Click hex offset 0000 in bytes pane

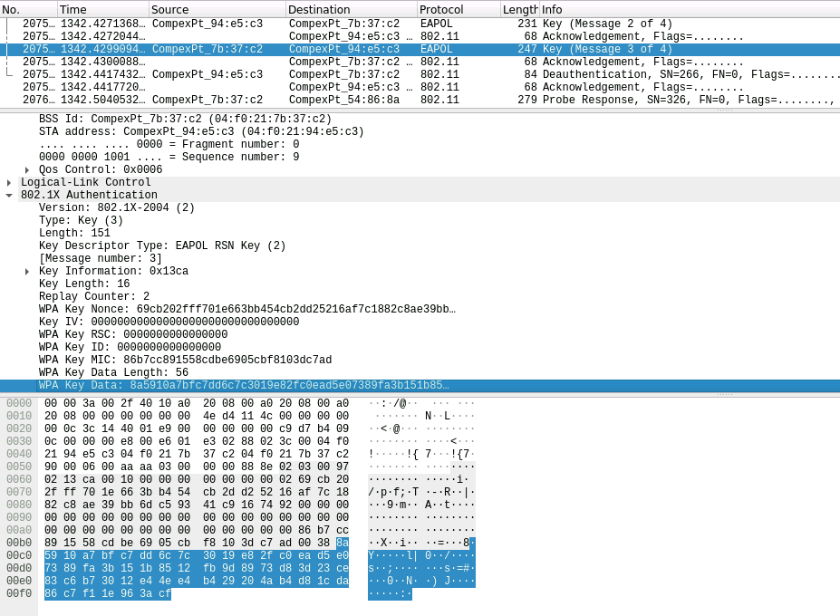19,403
